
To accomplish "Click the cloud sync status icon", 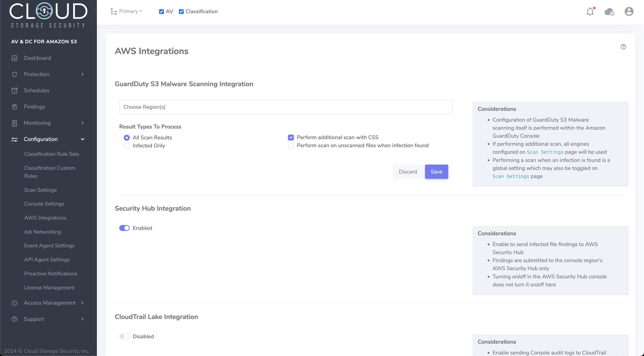I will coord(609,12).
